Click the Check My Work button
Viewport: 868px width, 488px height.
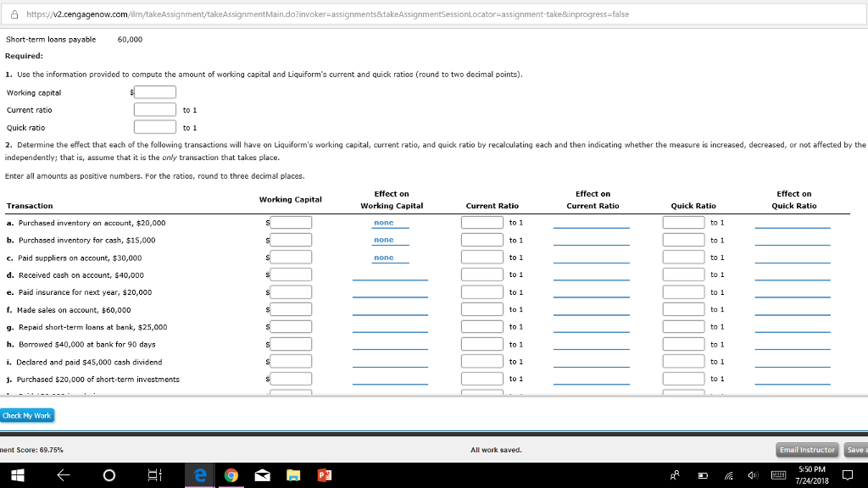pyautogui.click(x=26, y=415)
